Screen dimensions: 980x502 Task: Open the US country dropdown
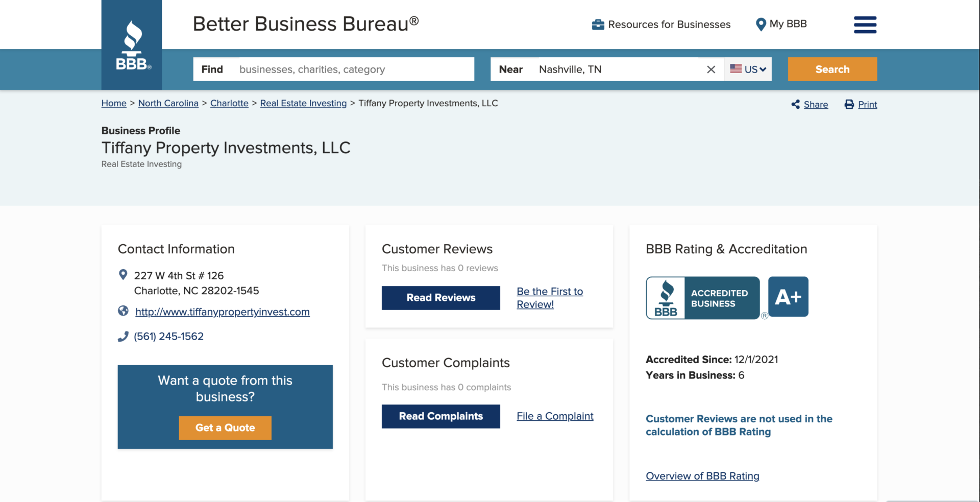pyautogui.click(x=748, y=69)
